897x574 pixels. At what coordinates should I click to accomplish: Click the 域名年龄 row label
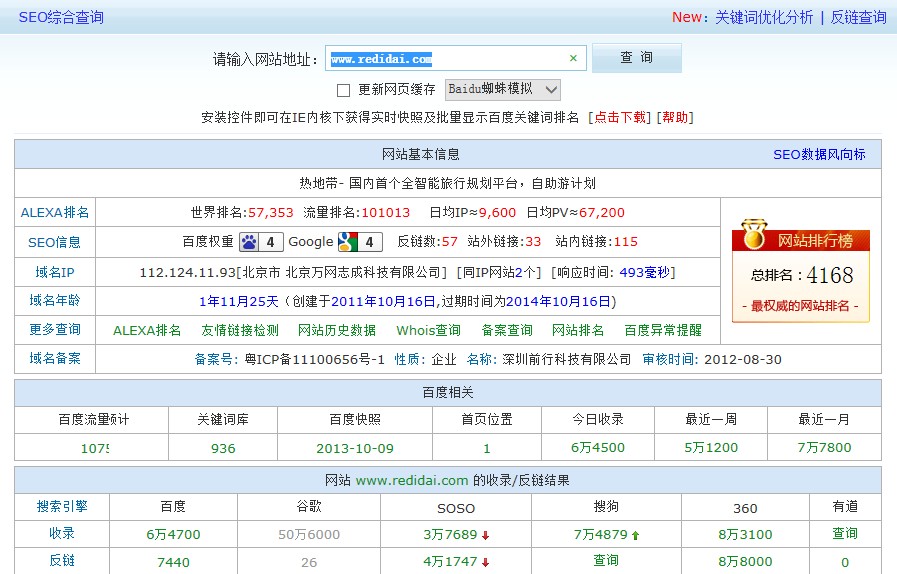pyautogui.click(x=55, y=300)
